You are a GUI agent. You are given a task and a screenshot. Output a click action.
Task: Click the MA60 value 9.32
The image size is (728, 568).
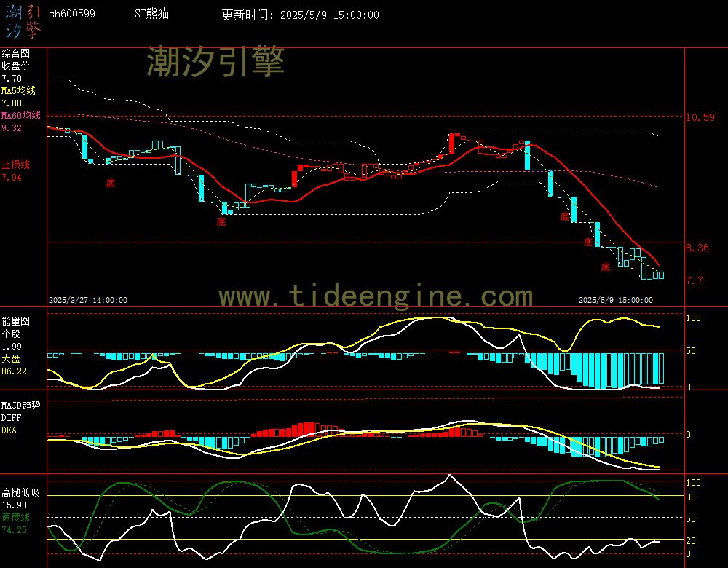point(12,127)
